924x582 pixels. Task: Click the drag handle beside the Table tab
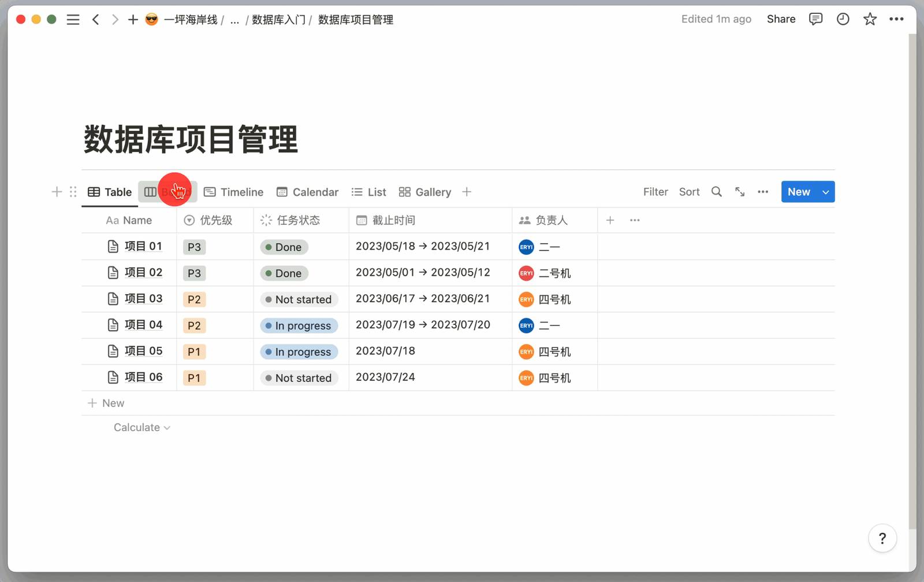tap(73, 192)
